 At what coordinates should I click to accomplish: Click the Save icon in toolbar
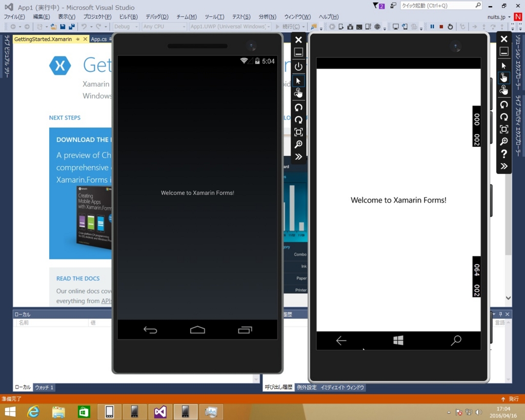[63, 27]
